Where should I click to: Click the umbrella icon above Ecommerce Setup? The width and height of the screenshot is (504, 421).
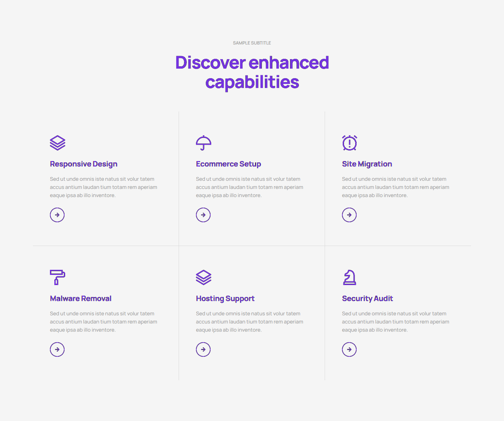203,143
